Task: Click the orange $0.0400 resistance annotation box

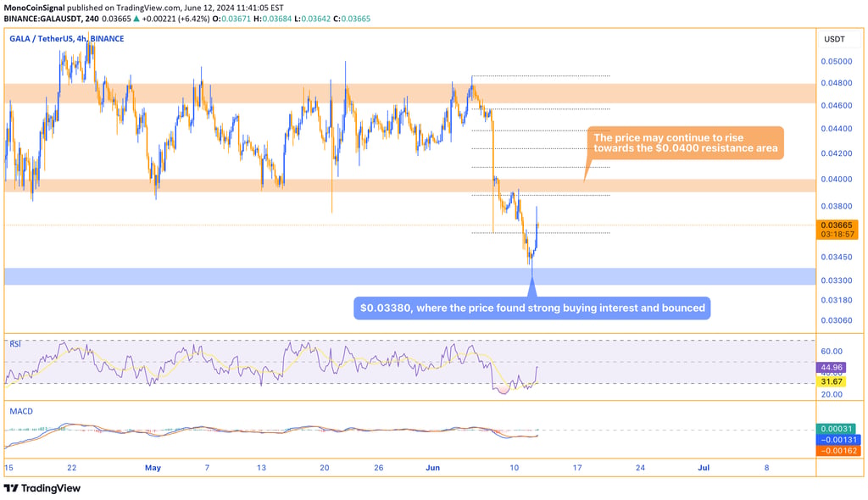Action: (685, 142)
